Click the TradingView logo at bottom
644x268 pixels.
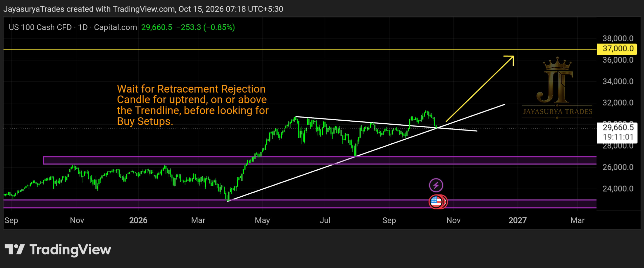(58, 250)
